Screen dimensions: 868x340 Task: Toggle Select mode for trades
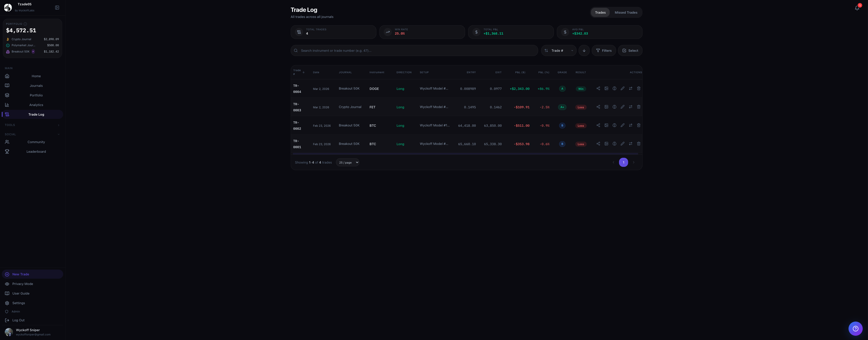coord(630,50)
